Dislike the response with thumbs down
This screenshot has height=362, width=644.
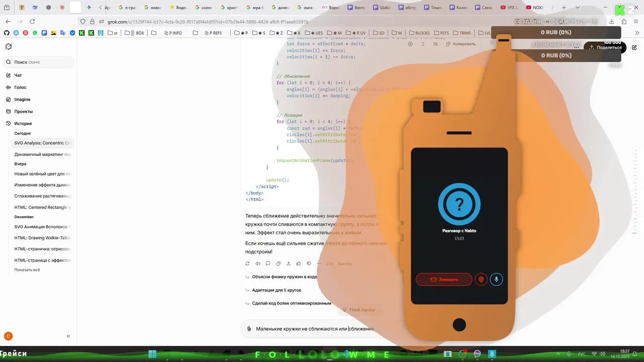pos(309,263)
